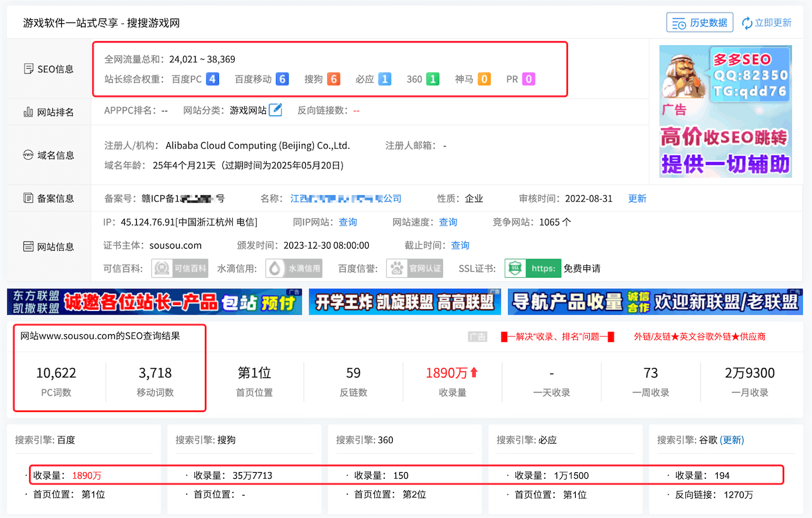Click the registrant Alibaba Cloud Computing (Beijing) Co.,Ltd.
Image resolution: width=812 pixels, height=518 pixels.
coord(257,145)
